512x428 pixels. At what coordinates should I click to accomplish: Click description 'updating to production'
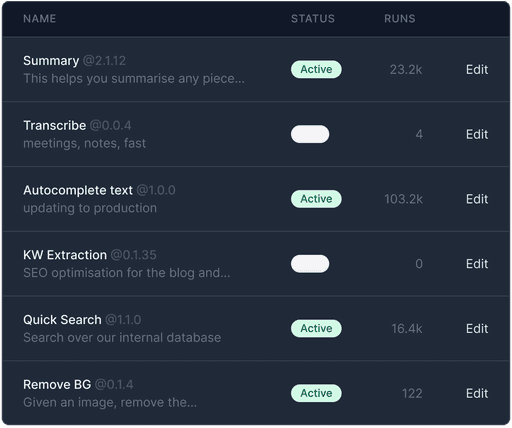point(90,208)
